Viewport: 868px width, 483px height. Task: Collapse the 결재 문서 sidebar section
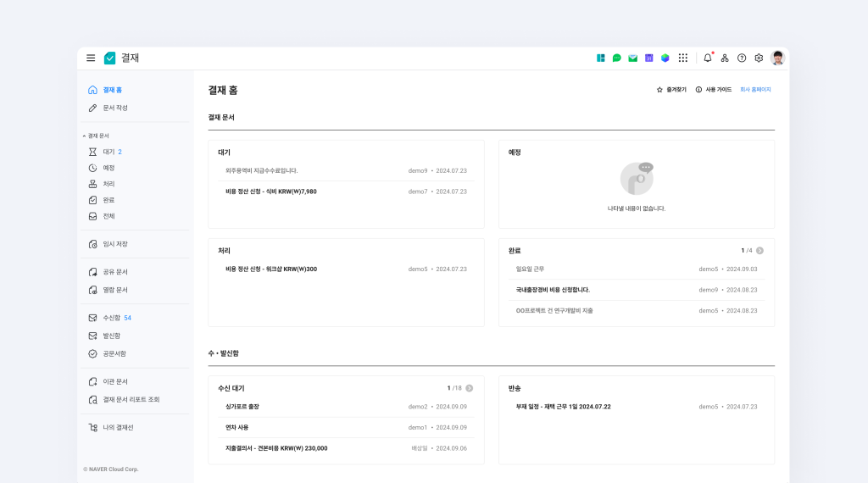tap(96, 136)
